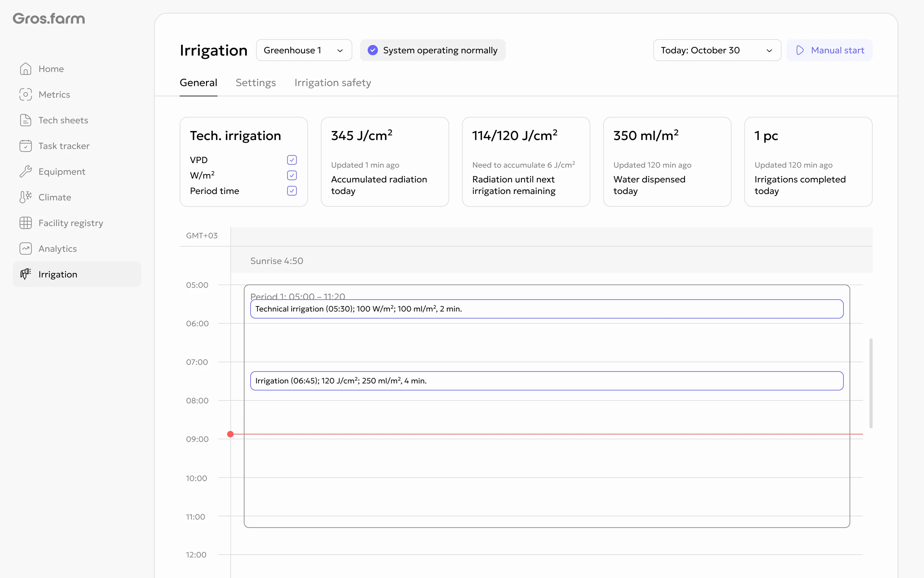
Task: Switch to the Irrigation safety tab
Action: pyautogui.click(x=333, y=83)
